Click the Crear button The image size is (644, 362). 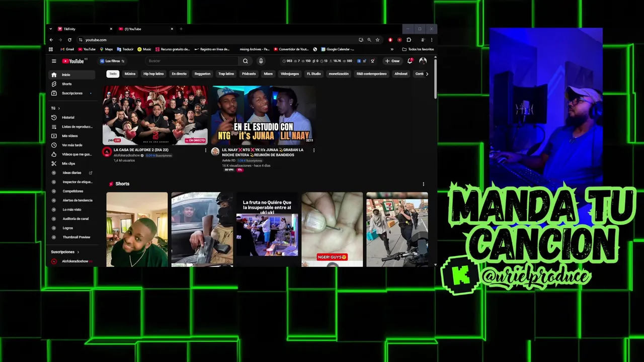tap(392, 61)
